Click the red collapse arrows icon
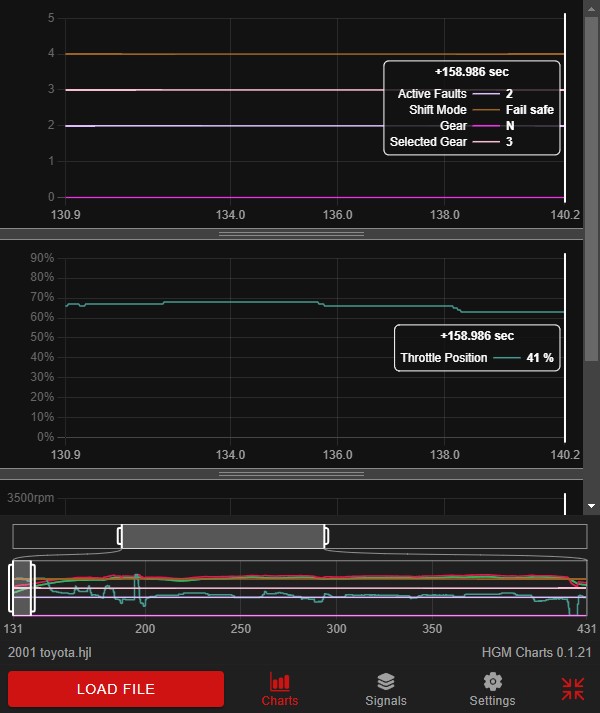 coord(573,689)
